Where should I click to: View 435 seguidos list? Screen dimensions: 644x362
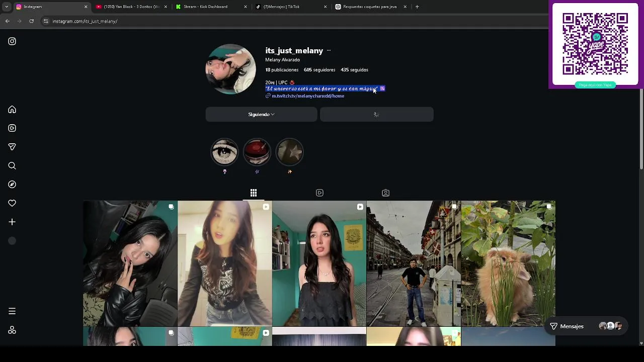354,70
